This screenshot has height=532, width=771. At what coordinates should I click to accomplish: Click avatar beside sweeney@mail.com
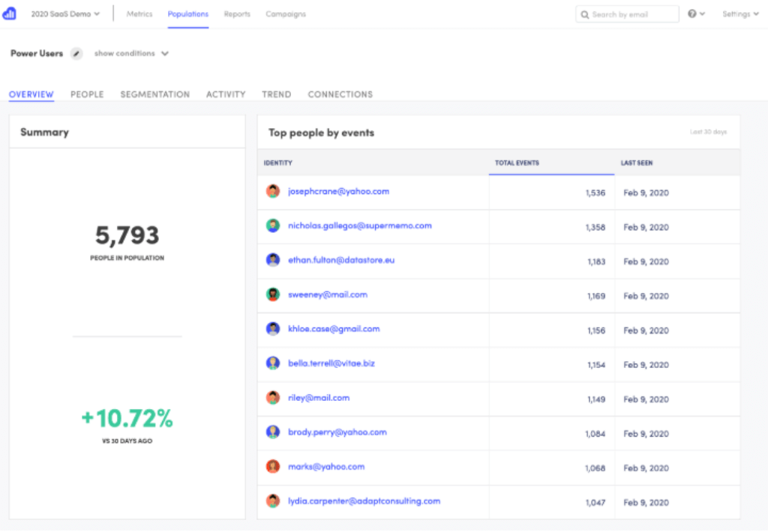tap(273, 294)
